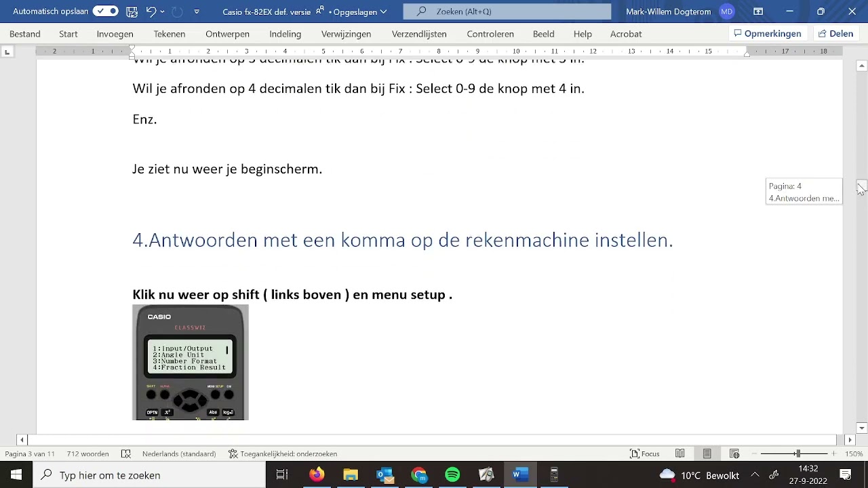Screen dimensions: 868x488
Task: Open Chrome from the taskbar
Action: pyautogui.click(x=419, y=475)
